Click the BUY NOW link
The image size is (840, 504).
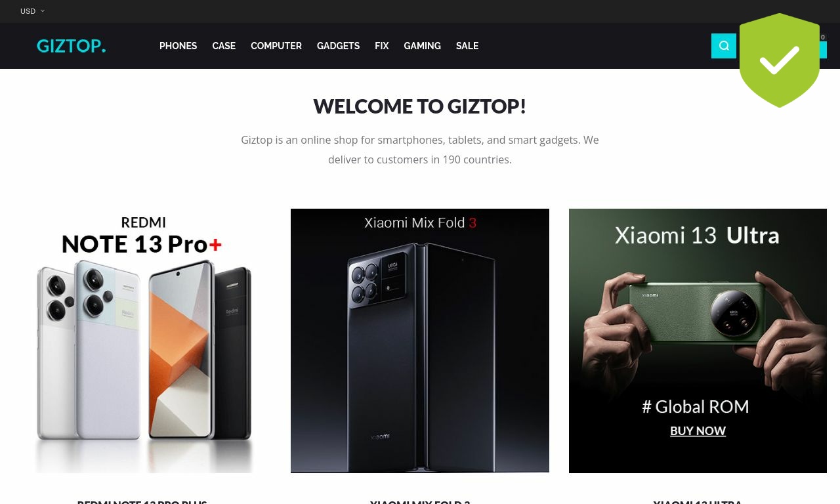click(698, 431)
